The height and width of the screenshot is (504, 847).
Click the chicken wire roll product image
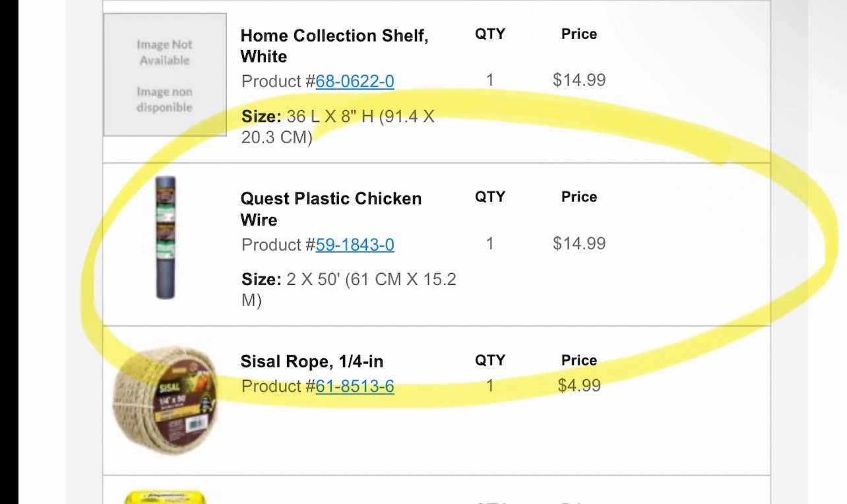pos(165,237)
